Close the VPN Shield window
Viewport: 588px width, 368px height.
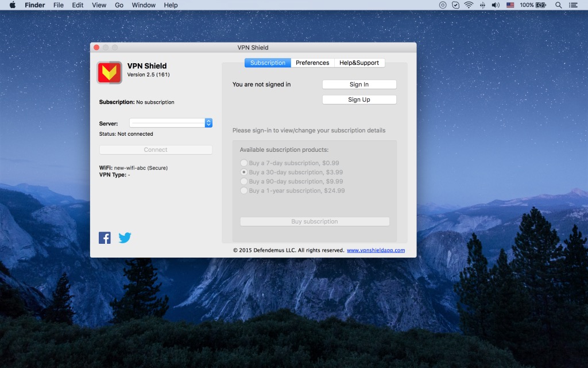click(x=96, y=47)
